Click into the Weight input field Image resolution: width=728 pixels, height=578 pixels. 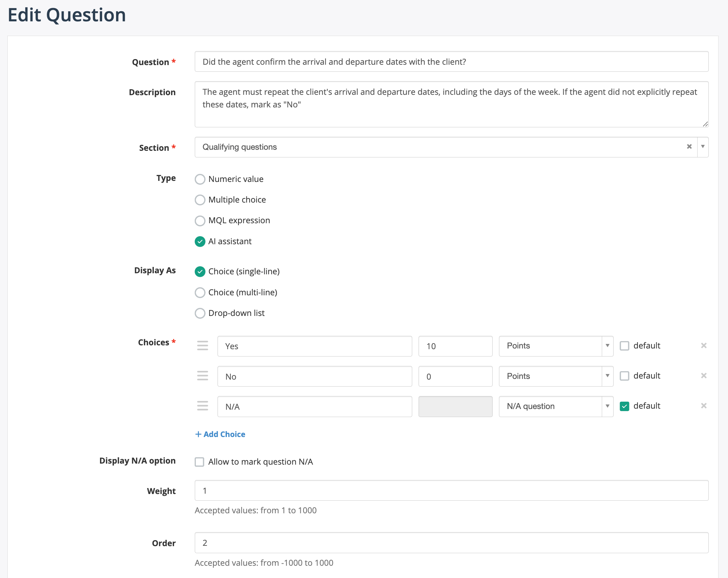451,491
